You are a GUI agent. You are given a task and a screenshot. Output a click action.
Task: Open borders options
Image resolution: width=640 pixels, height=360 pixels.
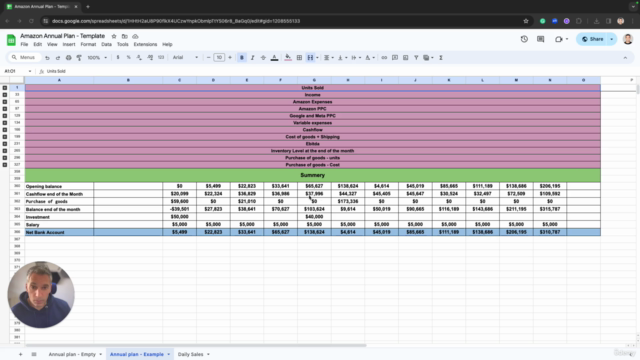pyautogui.click(x=299, y=58)
